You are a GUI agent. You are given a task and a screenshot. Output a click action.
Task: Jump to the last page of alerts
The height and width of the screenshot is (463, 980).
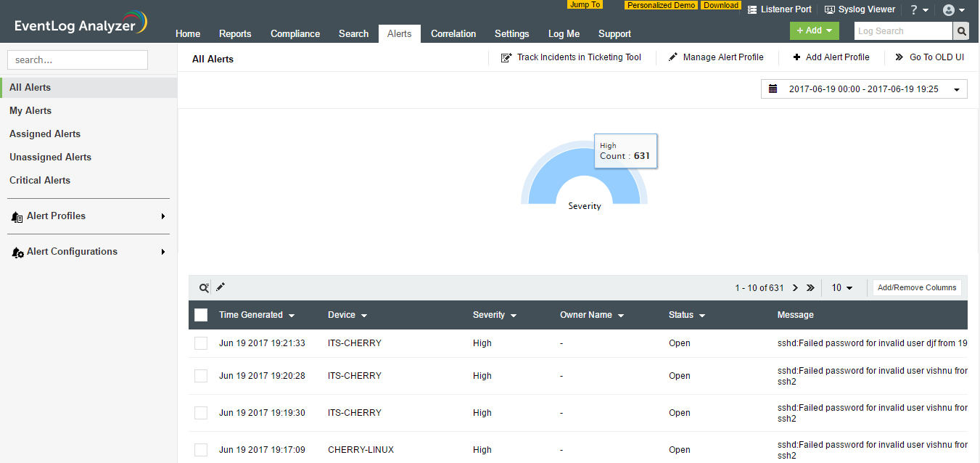(x=810, y=288)
